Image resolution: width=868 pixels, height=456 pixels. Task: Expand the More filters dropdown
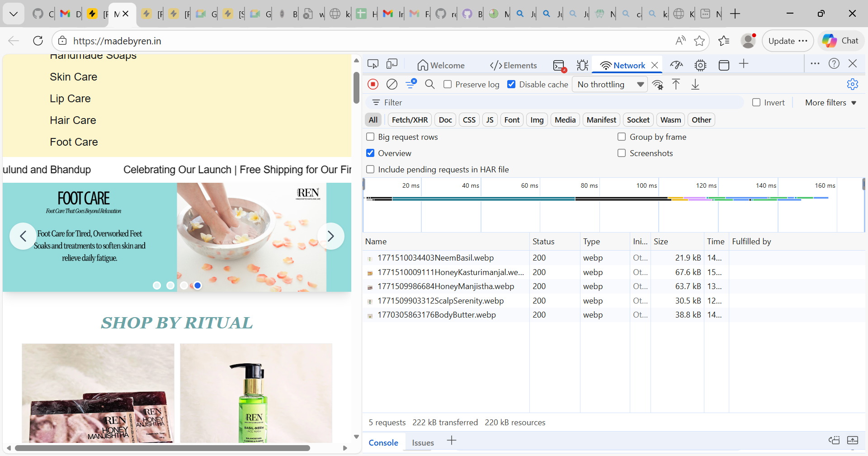830,103
